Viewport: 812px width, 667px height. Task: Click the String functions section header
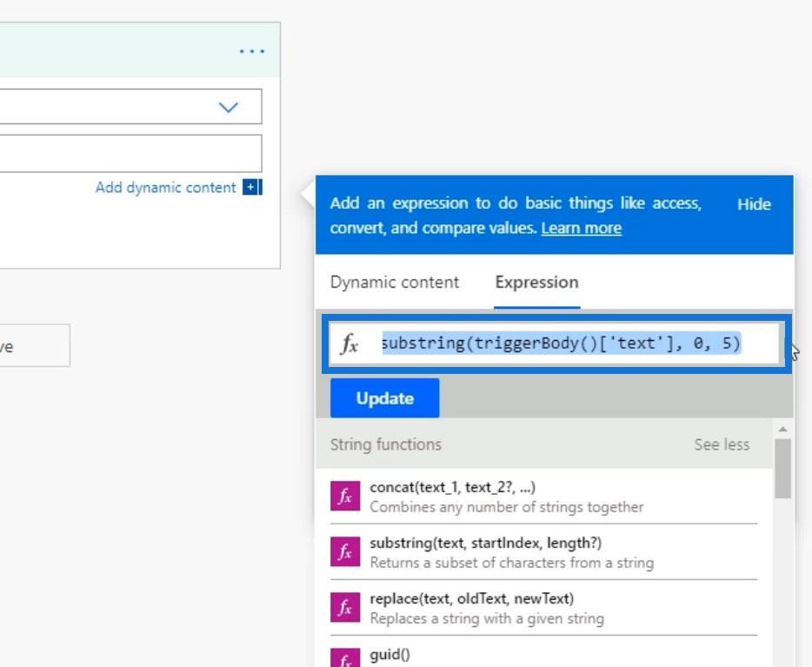coord(386,444)
